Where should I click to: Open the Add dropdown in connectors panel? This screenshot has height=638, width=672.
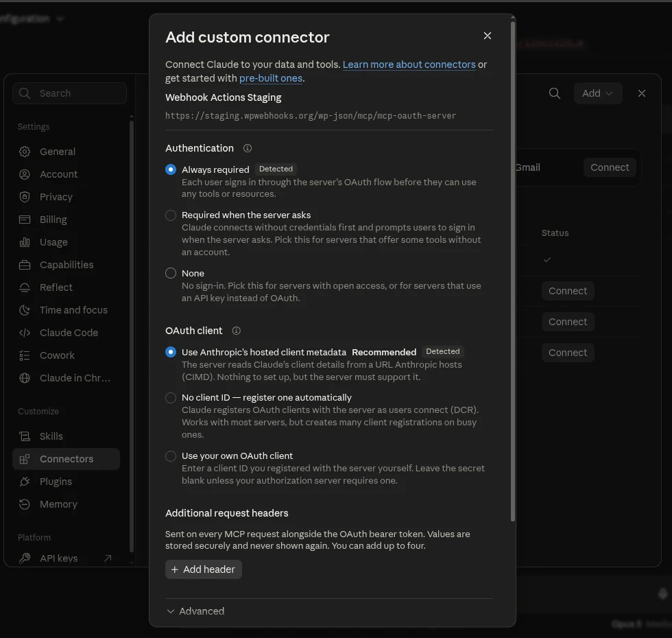click(597, 93)
